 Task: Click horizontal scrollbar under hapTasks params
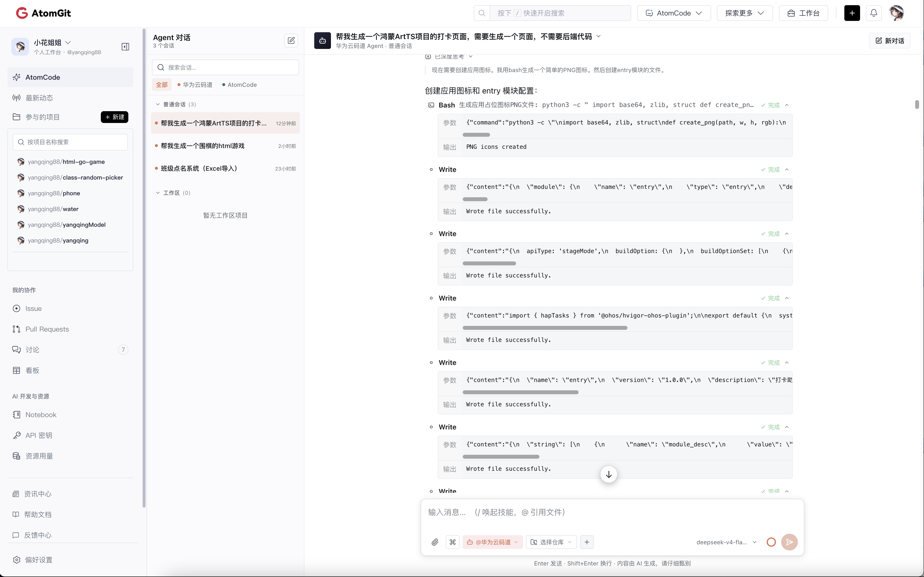point(545,328)
